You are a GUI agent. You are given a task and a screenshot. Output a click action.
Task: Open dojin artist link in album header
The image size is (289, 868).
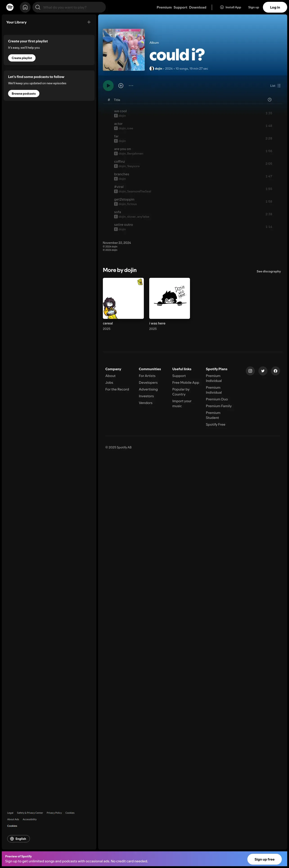tap(158, 69)
